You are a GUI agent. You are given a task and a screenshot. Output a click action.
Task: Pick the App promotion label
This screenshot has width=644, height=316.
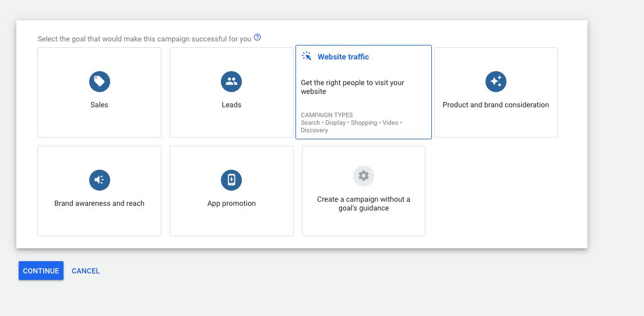(x=231, y=203)
